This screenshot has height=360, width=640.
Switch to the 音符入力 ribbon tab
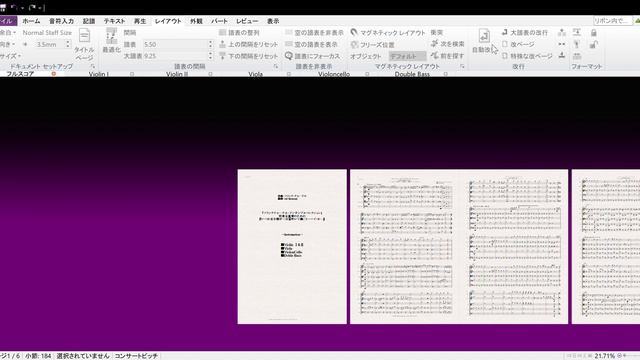(x=62, y=21)
